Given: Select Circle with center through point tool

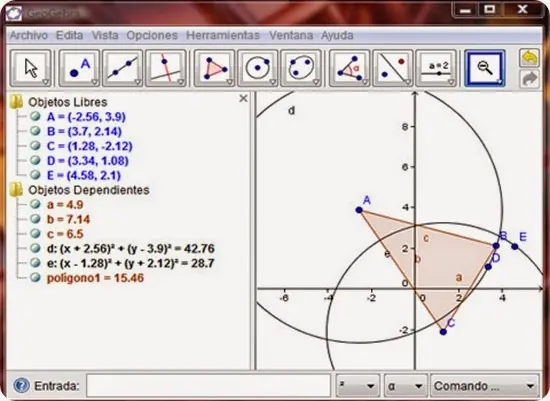Looking at the screenshot, I should click(x=257, y=68).
